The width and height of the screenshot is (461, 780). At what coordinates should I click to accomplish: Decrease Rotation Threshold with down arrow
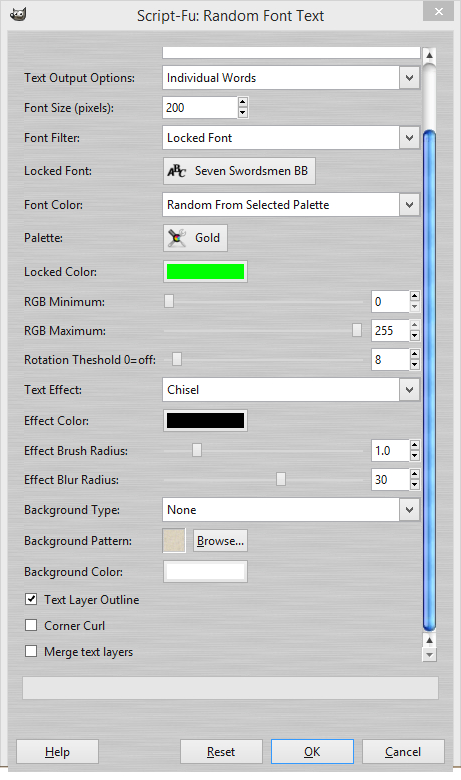(x=415, y=365)
